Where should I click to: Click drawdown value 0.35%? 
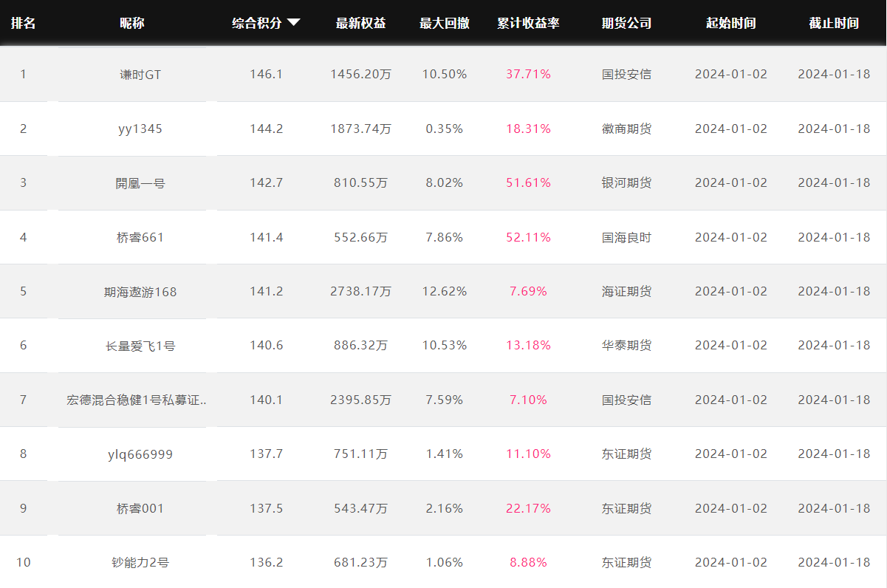[x=445, y=129]
